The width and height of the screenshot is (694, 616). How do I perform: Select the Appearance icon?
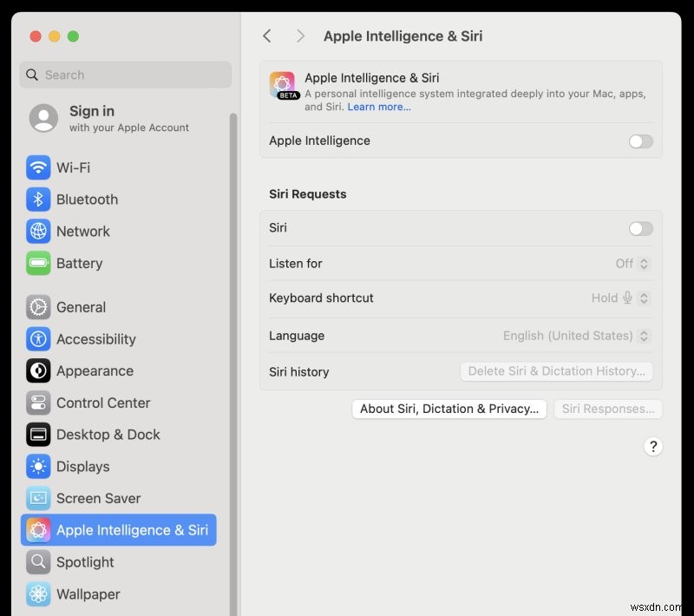coord(38,370)
